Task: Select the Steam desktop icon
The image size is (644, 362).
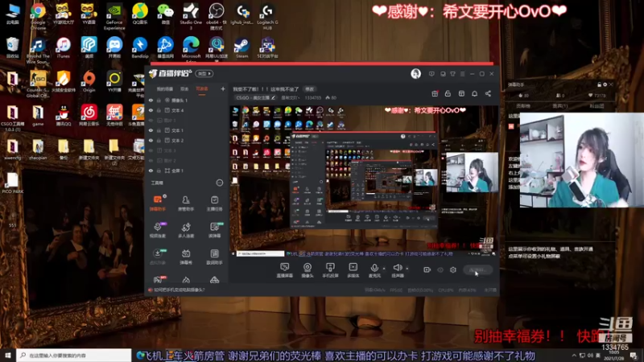Action: 242,47
